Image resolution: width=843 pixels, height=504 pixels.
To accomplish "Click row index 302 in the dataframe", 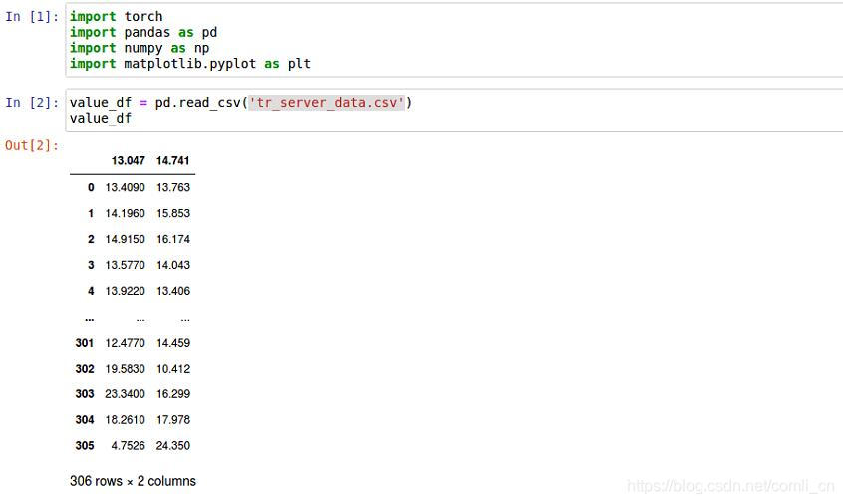I will [x=85, y=369].
